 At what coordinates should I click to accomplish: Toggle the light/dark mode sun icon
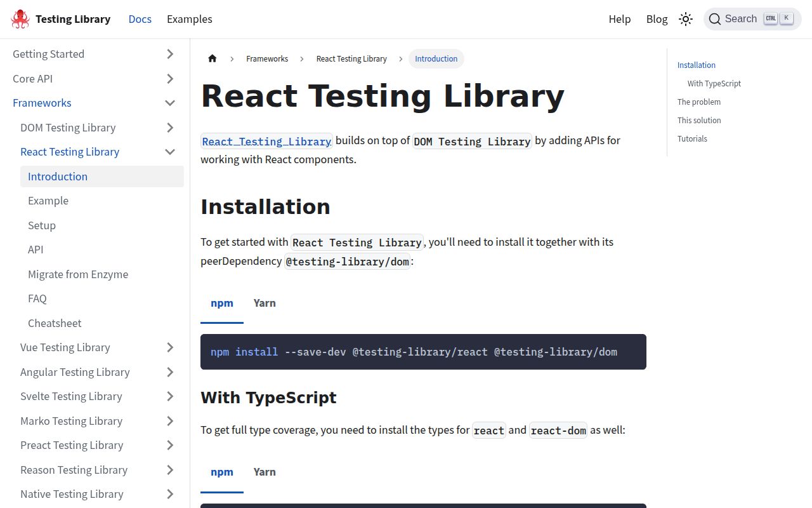point(686,19)
